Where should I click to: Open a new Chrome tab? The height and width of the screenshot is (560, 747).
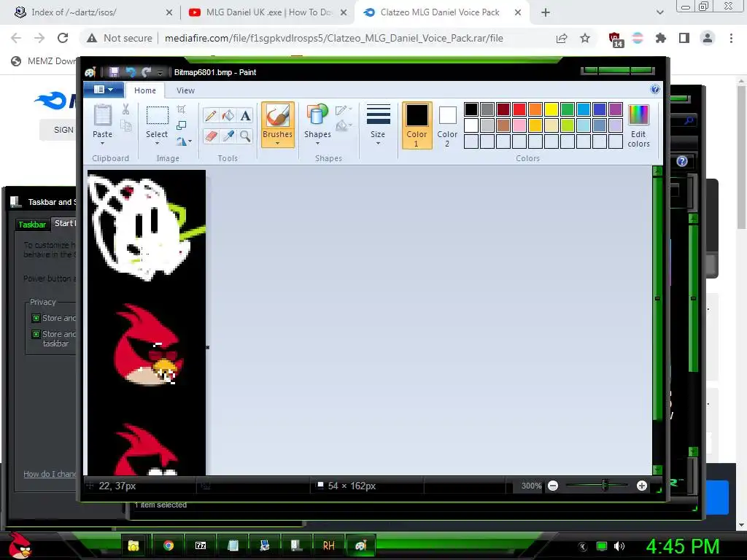[546, 12]
